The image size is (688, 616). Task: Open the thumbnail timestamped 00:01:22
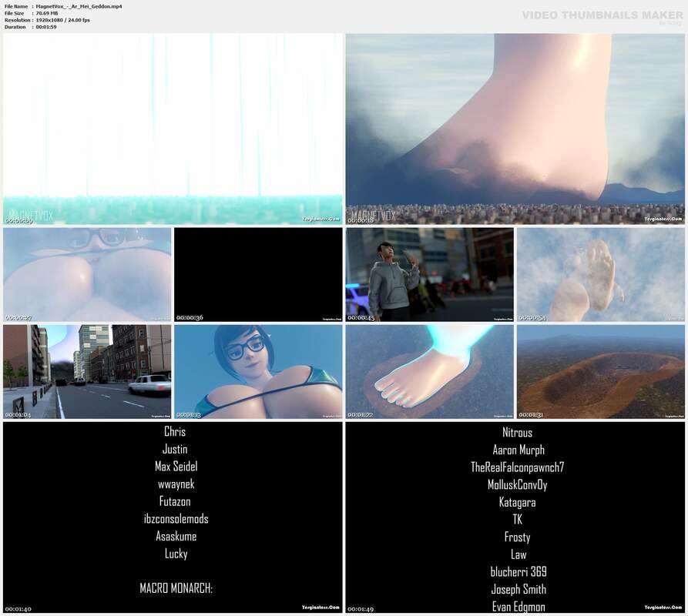pos(430,372)
